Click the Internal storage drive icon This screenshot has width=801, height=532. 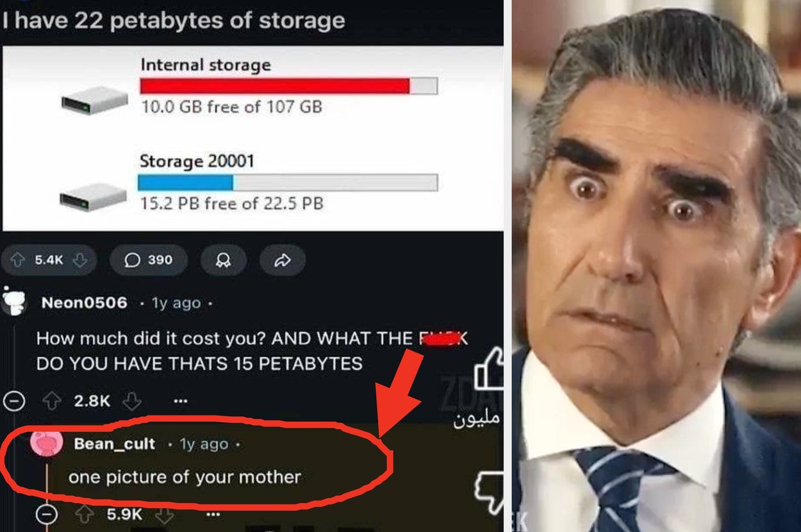tap(95, 101)
